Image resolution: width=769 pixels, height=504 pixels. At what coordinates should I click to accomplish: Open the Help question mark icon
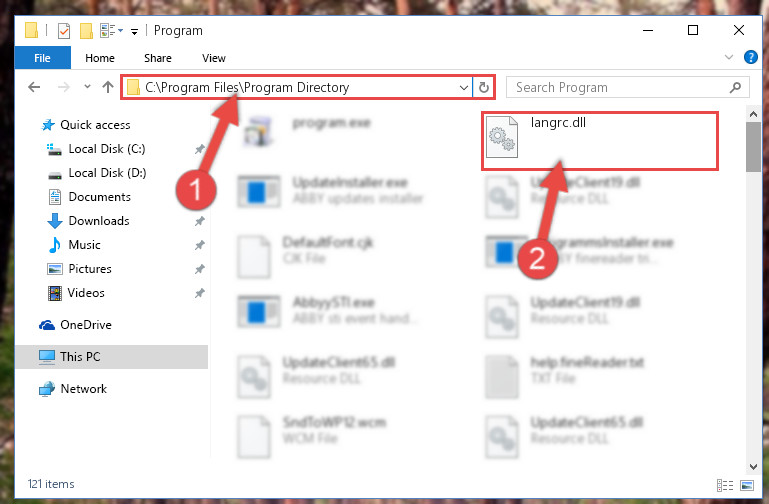(x=750, y=57)
